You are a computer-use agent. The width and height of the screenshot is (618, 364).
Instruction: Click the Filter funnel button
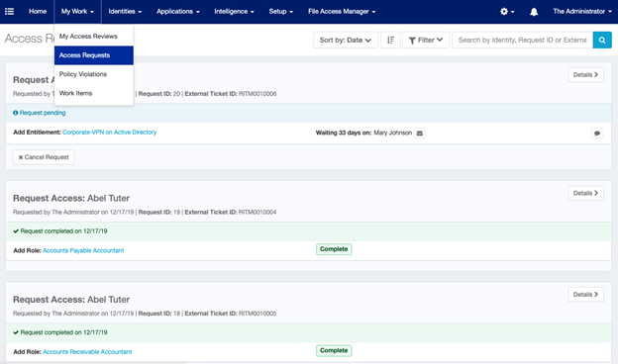(x=426, y=41)
